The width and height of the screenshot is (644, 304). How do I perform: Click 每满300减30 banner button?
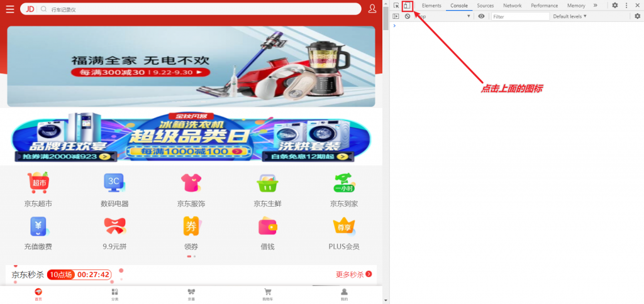[140, 72]
